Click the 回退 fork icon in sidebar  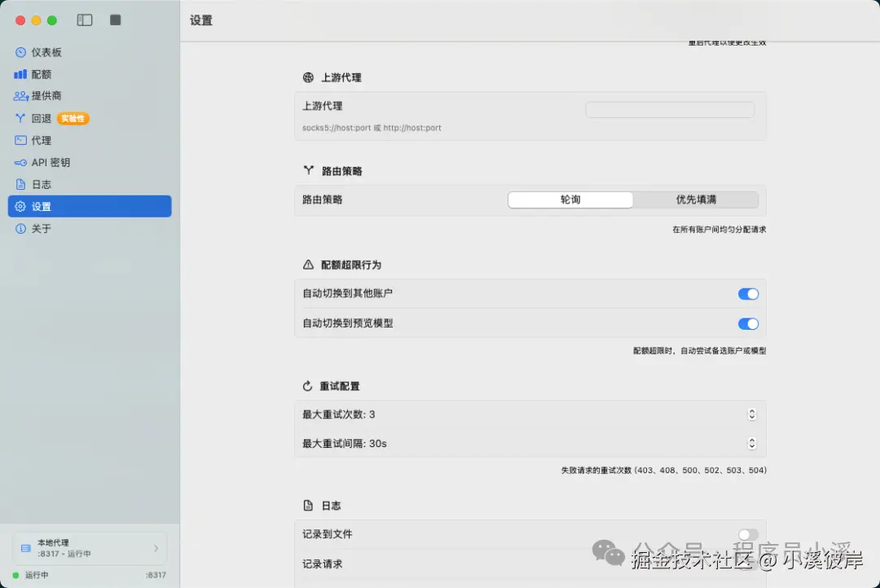tap(20, 118)
